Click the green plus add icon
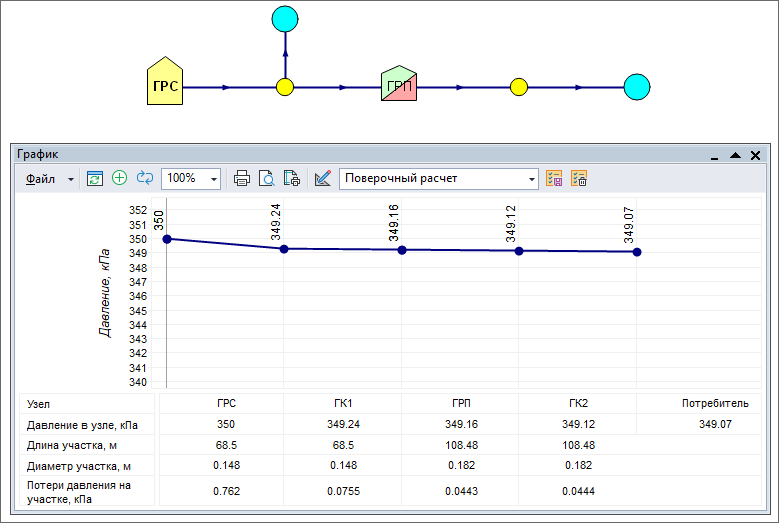Screen dimensions: 779x523 [120, 178]
